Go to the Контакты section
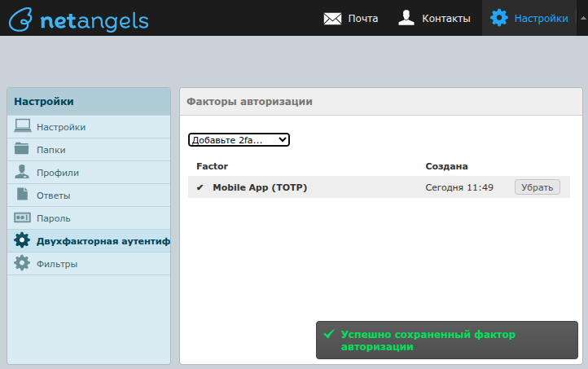588x369 pixels. click(x=434, y=18)
